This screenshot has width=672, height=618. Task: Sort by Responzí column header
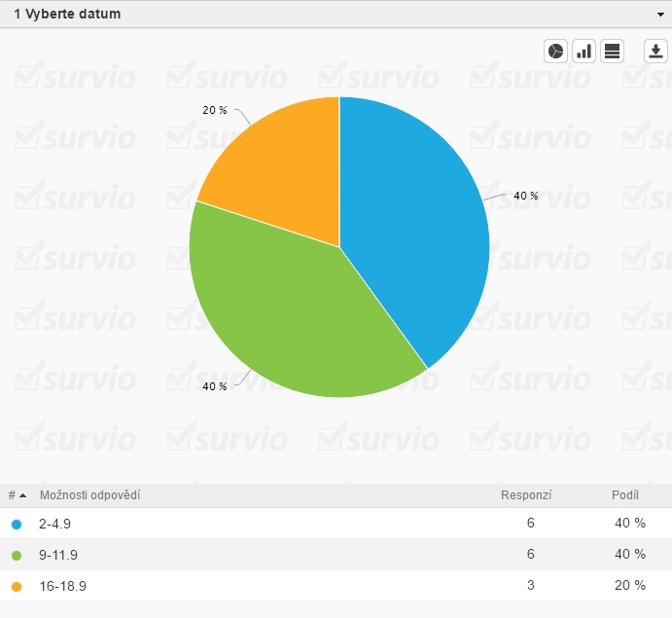(526, 495)
